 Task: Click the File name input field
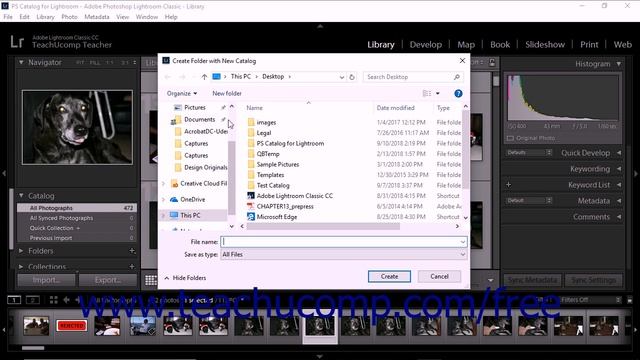coord(344,242)
